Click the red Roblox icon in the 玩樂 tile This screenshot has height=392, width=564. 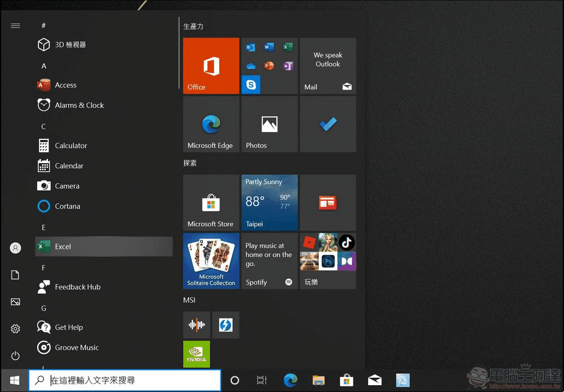(x=309, y=243)
